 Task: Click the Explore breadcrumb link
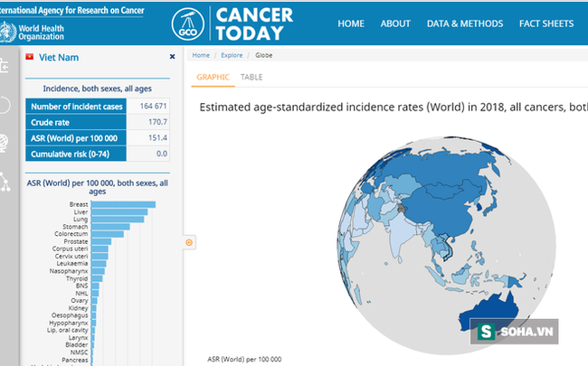(232, 55)
